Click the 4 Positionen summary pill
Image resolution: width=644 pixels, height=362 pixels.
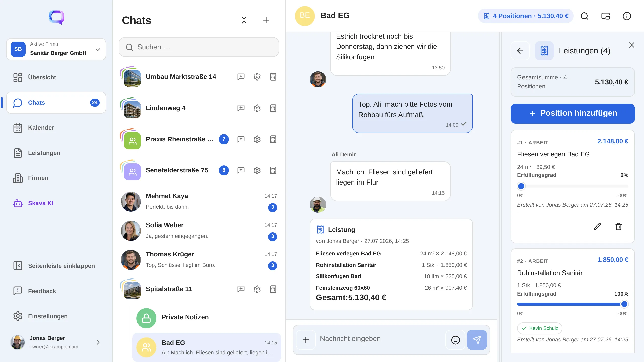[x=526, y=16]
